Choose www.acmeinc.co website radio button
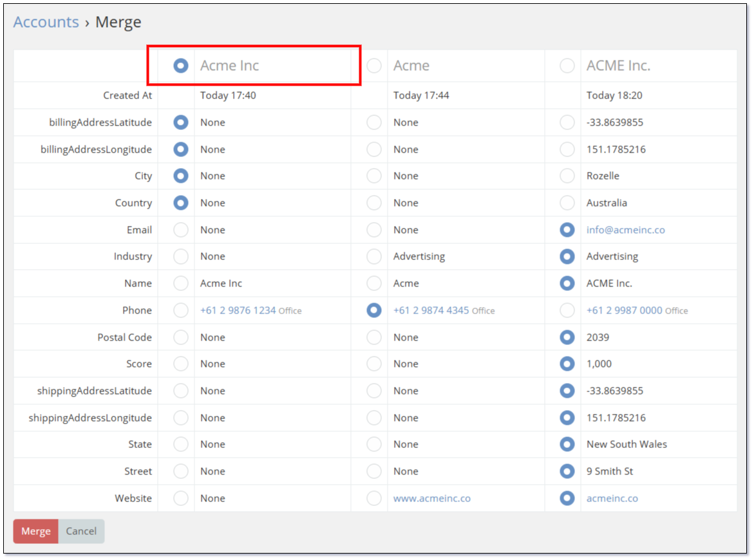The image size is (754, 560). pyautogui.click(x=374, y=498)
